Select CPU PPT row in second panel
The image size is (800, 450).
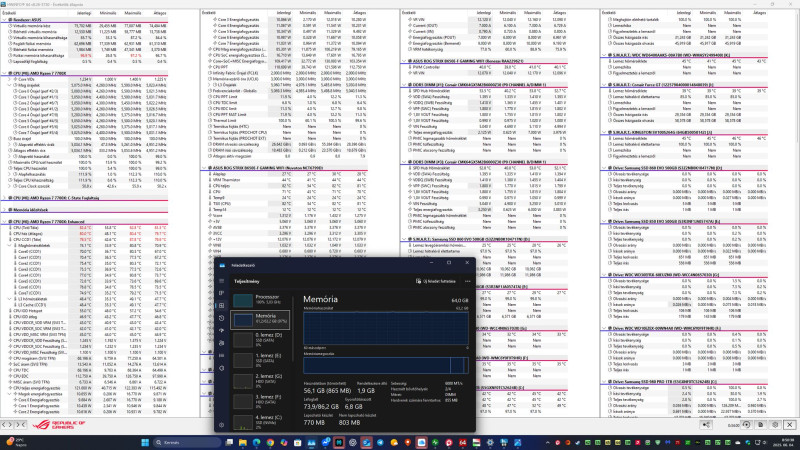284,67
